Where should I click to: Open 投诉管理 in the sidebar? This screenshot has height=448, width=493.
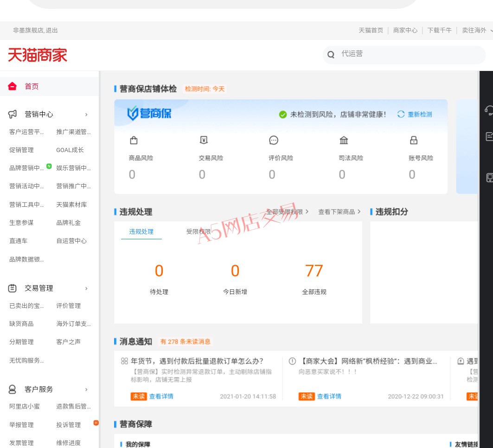(x=69, y=425)
